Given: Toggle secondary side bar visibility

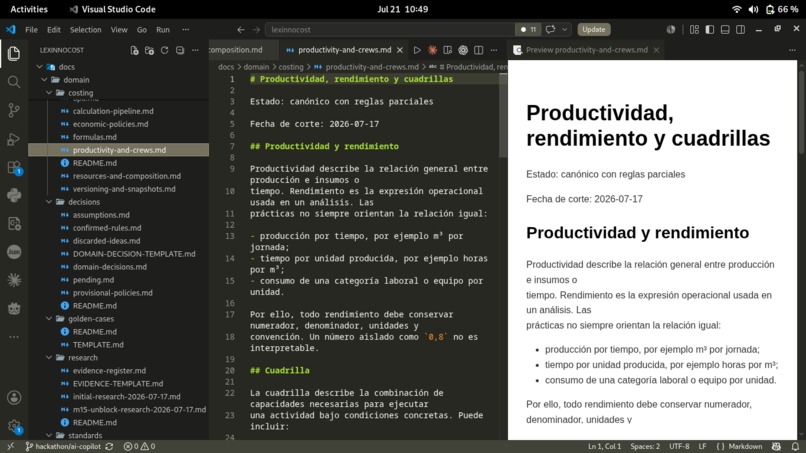Looking at the screenshot, I should coord(741,29).
